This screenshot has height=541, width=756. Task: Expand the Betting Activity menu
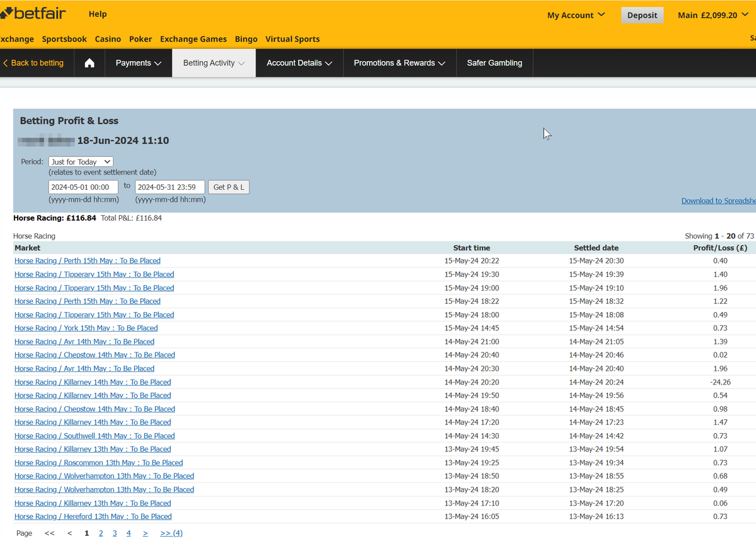(x=214, y=63)
